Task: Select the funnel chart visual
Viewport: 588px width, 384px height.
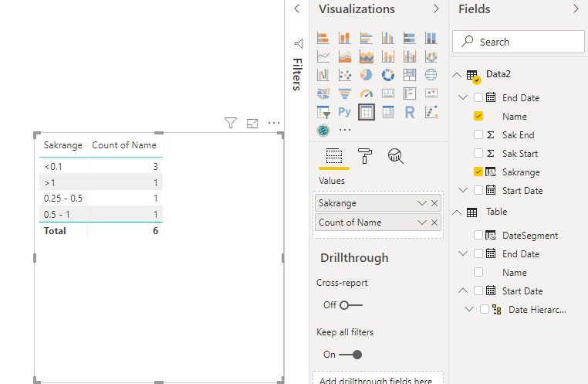Action: (x=345, y=93)
